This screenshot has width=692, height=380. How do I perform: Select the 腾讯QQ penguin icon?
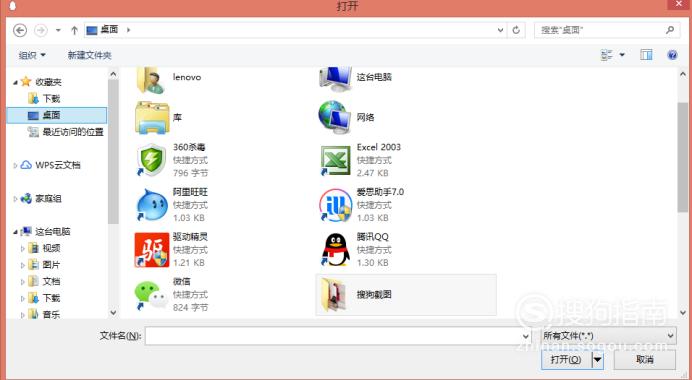point(335,250)
